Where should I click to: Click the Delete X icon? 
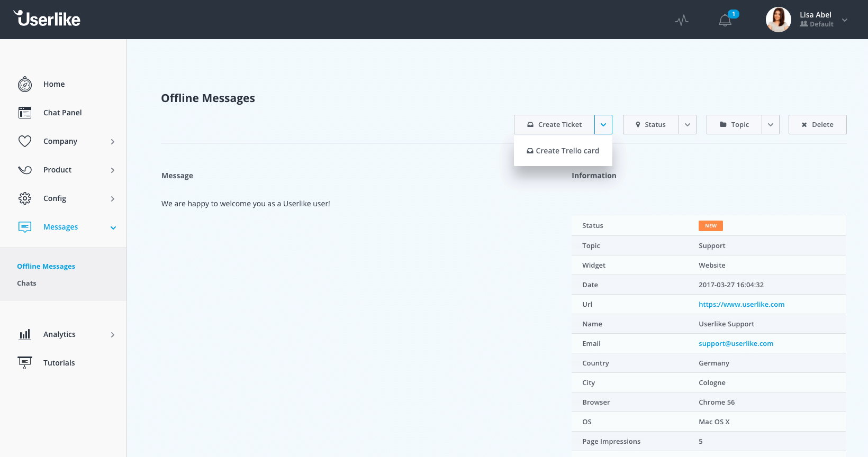[x=804, y=125]
